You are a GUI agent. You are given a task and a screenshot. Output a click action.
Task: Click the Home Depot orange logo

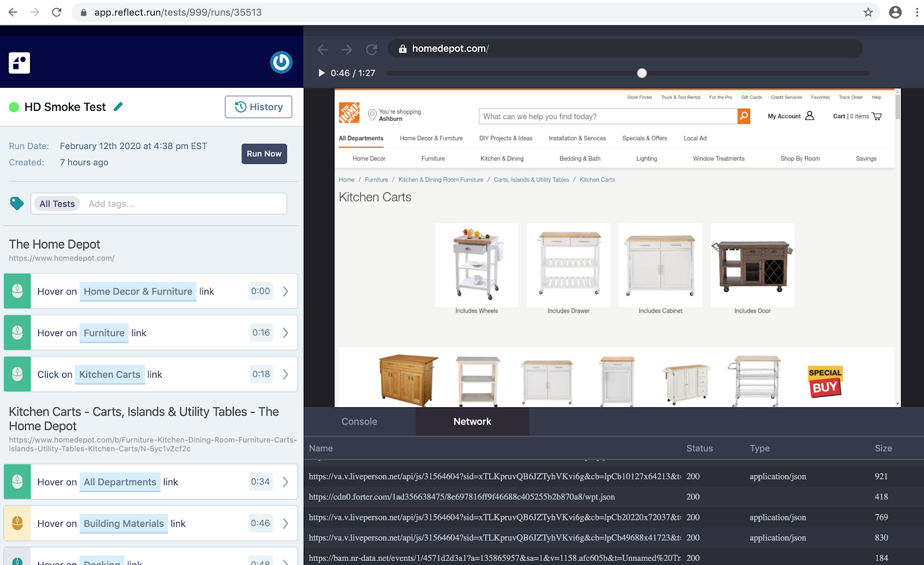coord(349,113)
